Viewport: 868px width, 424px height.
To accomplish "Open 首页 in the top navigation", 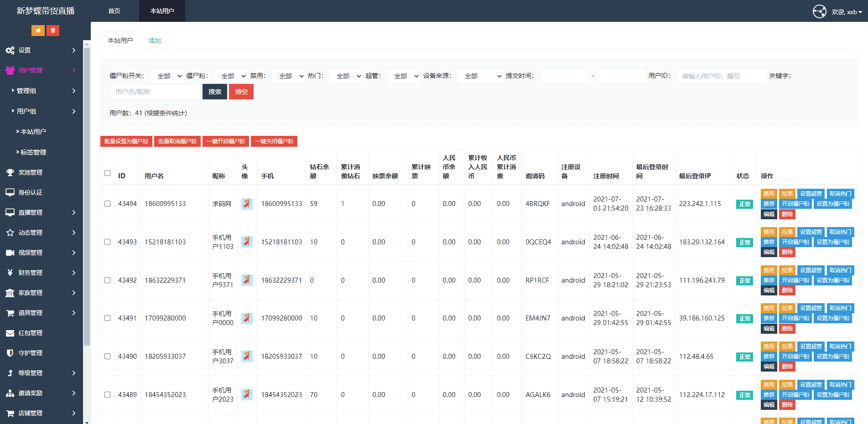I will point(114,11).
